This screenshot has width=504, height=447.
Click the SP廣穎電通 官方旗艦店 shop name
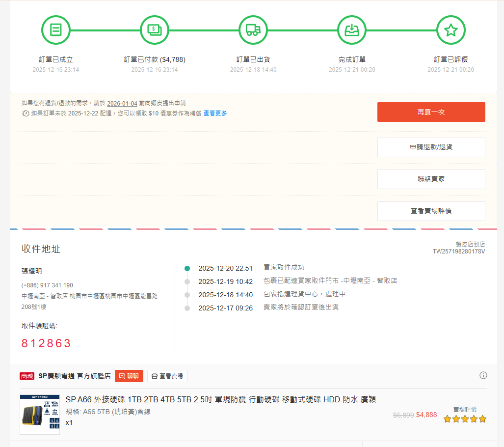click(75, 376)
